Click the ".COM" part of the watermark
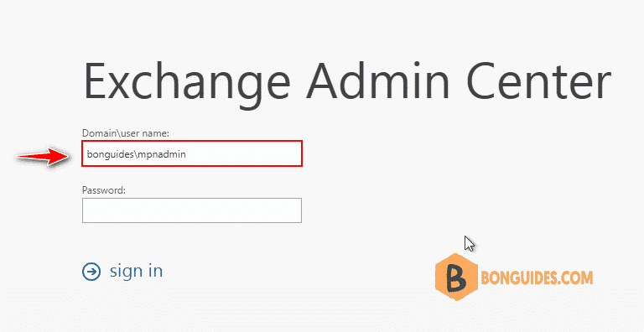The height and width of the screenshot is (332, 644). (x=575, y=278)
